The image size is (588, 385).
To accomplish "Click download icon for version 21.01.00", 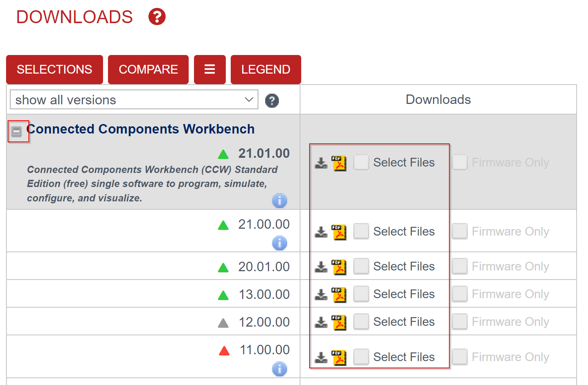I will click(321, 163).
